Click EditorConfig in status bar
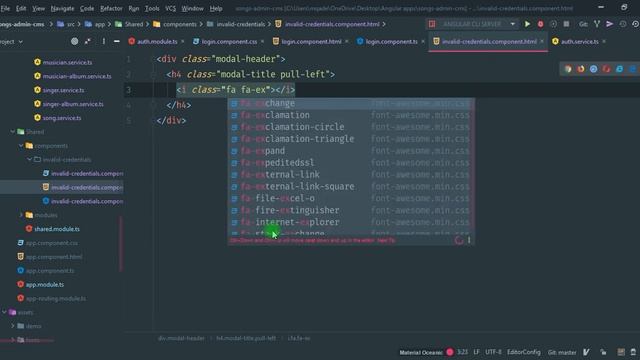This screenshot has width=640, height=360. pyautogui.click(x=524, y=352)
